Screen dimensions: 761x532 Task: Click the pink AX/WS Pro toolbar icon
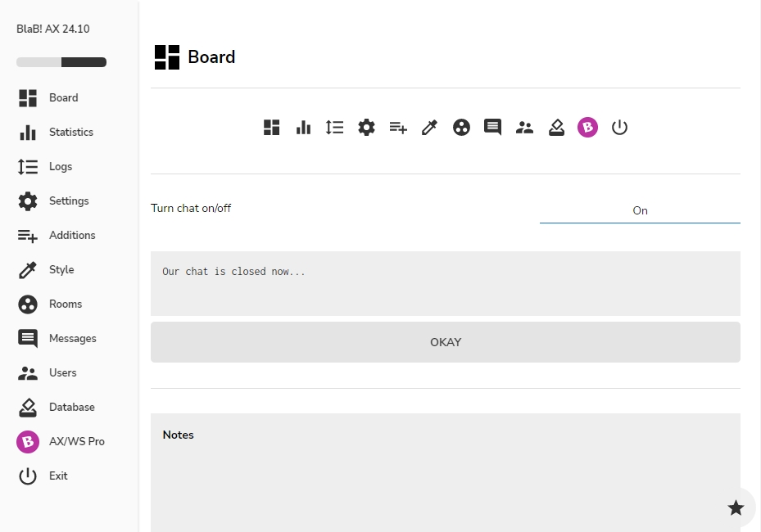[587, 128]
